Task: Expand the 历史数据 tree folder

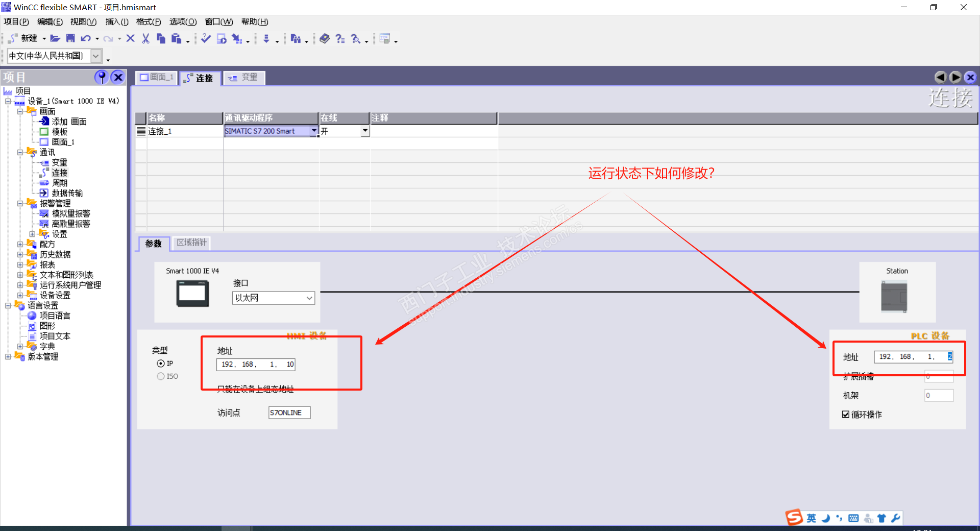Action: pyautogui.click(x=20, y=254)
